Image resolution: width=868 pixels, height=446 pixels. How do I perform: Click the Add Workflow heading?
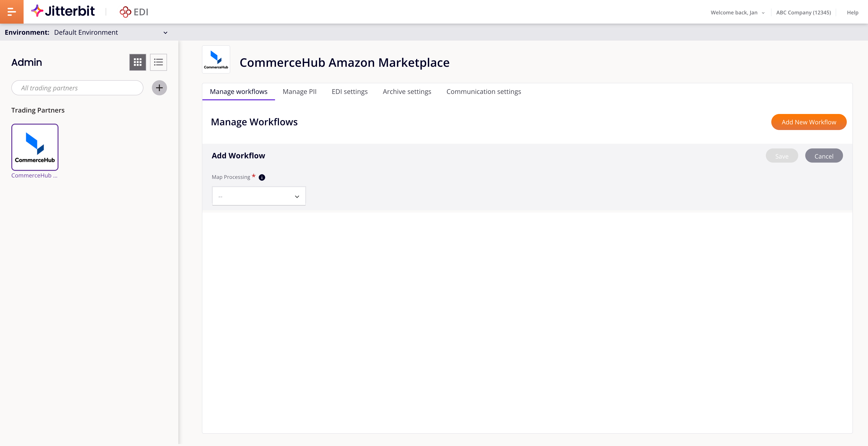pyautogui.click(x=238, y=156)
